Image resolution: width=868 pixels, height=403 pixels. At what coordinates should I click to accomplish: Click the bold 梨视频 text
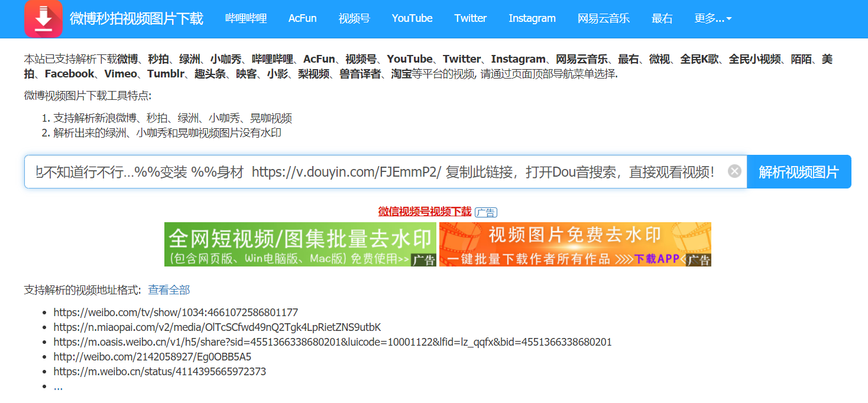313,74
